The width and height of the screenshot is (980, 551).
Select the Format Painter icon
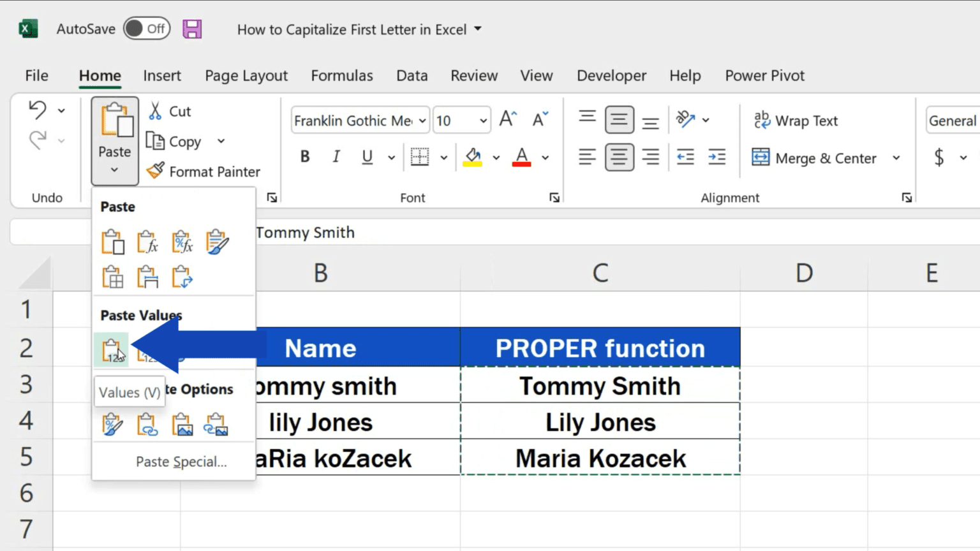(x=153, y=171)
